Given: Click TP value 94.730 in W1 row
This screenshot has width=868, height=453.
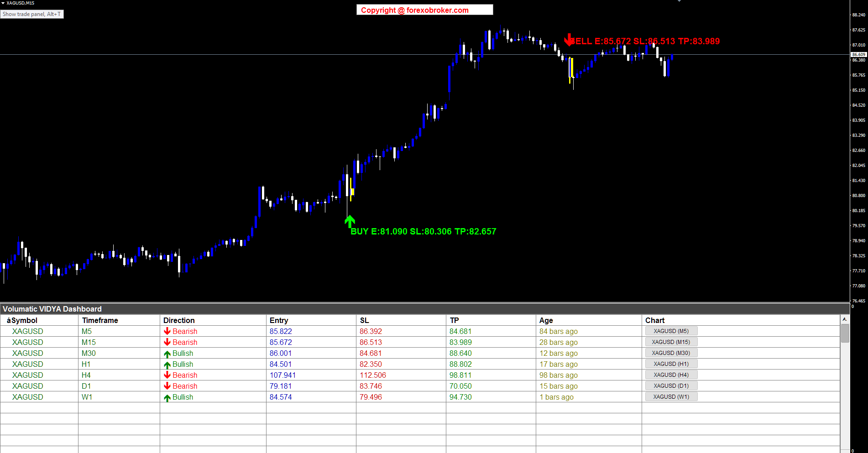Looking at the screenshot, I should tap(460, 397).
